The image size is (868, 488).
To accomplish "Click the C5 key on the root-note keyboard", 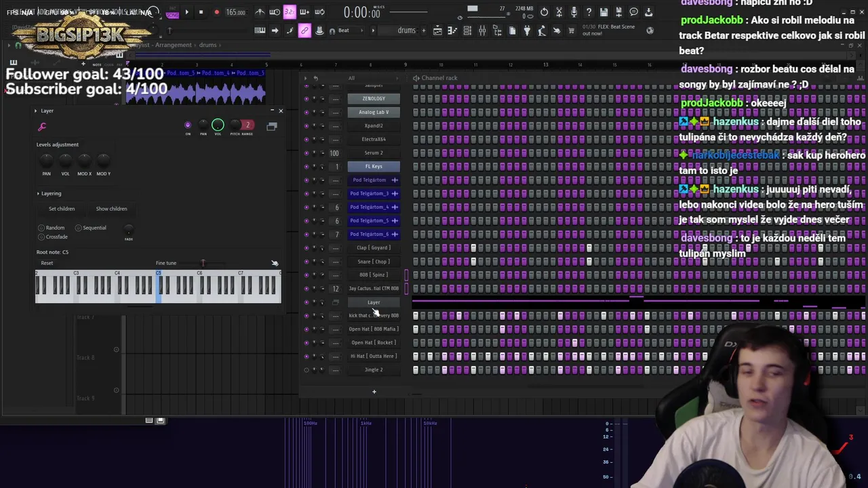I will pyautogui.click(x=159, y=288).
